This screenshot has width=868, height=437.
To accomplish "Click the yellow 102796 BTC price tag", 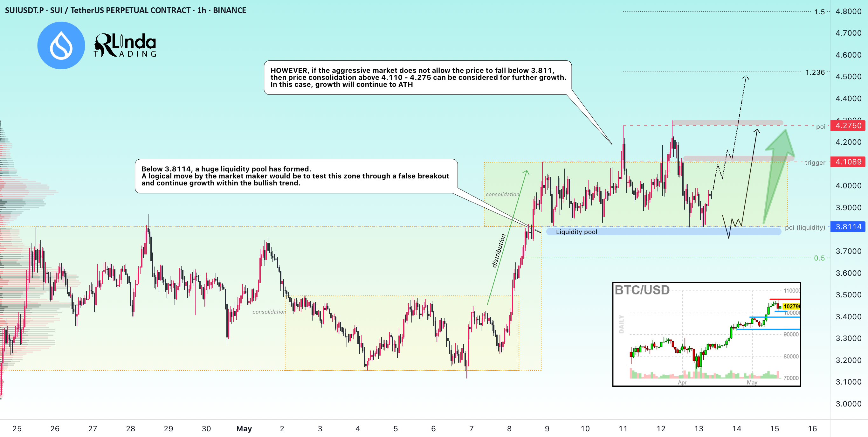I will point(791,306).
